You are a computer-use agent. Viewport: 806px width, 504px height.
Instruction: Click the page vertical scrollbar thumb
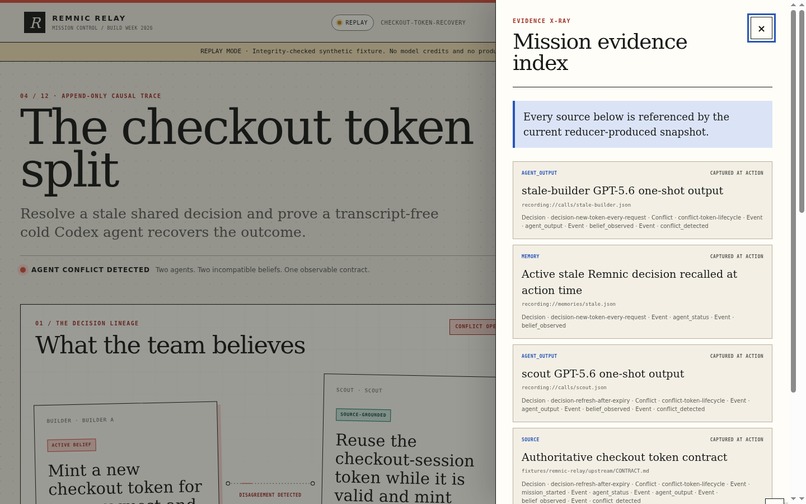[801, 110]
